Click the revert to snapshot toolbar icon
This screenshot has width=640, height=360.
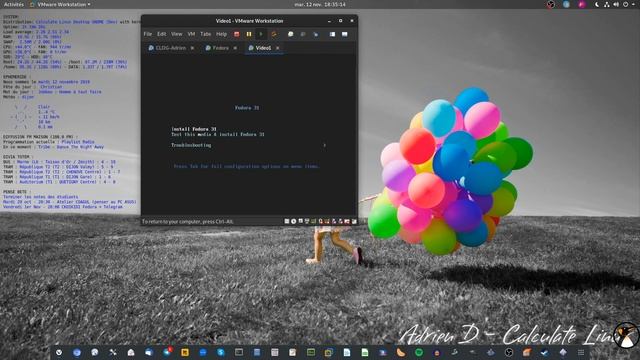pyautogui.click(x=303, y=34)
